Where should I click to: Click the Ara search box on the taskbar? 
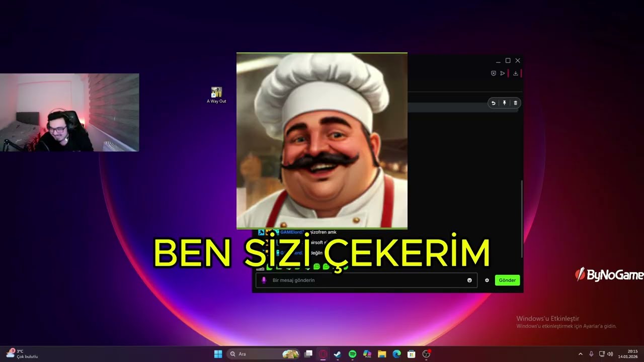pyautogui.click(x=264, y=354)
